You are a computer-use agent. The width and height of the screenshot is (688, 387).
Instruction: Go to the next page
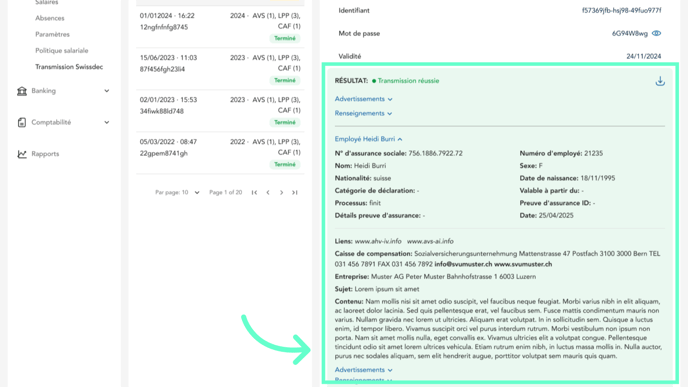click(281, 193)
